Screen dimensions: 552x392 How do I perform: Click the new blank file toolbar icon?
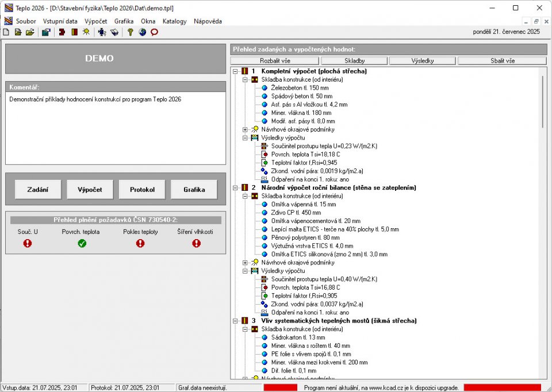click(6, 32)
